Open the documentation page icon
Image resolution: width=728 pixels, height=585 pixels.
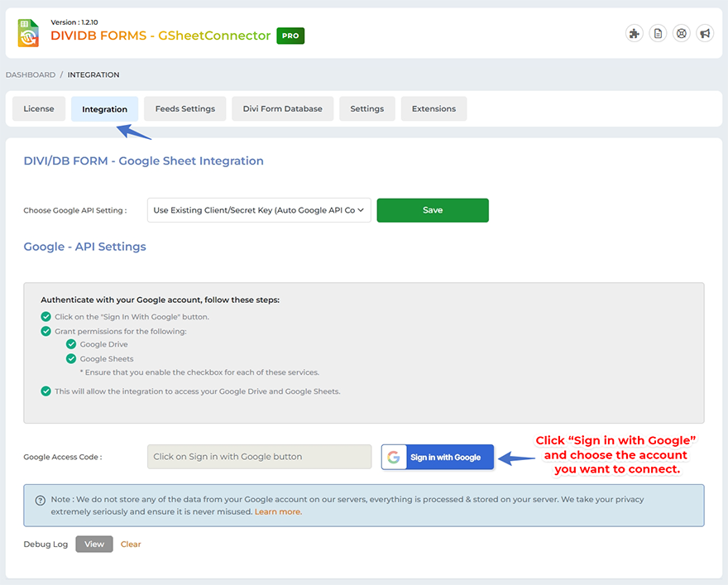pos(658,33)
